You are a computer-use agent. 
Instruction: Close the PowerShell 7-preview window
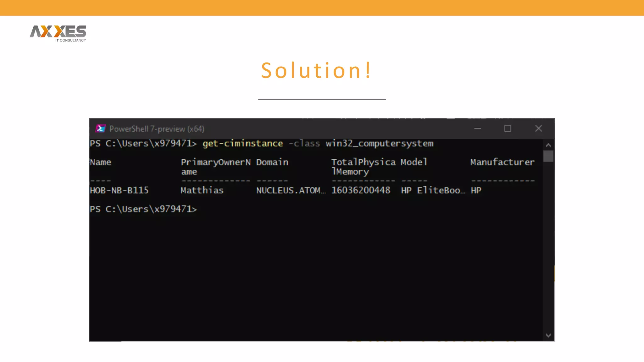pyautogui.click(x=538, y=129)
